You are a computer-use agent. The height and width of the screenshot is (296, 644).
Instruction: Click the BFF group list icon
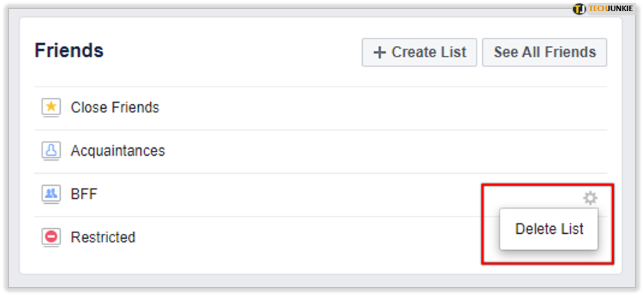[x=52, y=193]
